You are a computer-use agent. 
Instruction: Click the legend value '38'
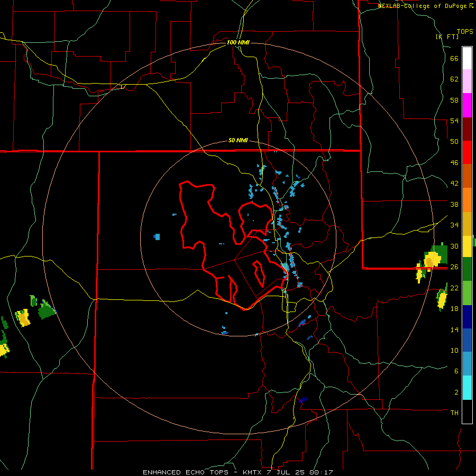[454, 204]
